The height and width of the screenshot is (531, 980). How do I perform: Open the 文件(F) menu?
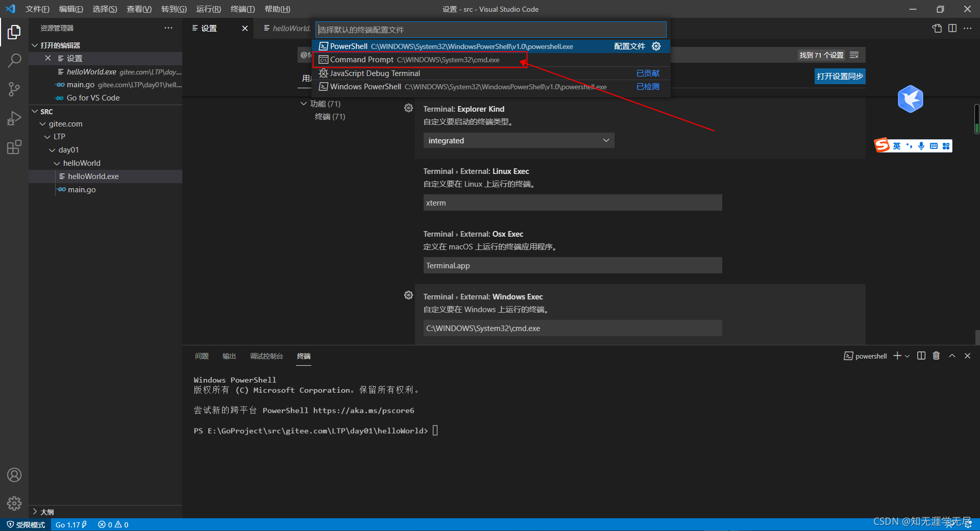click(37, 9)
